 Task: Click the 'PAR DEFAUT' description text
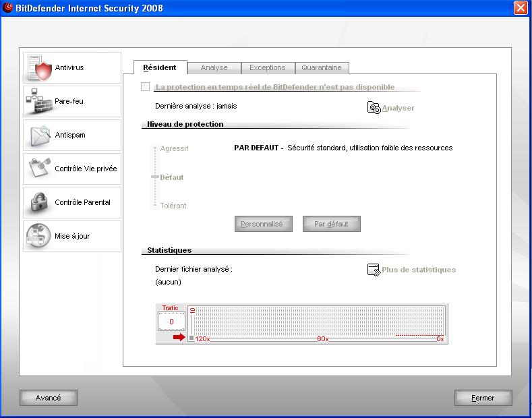tap(343, 148)
